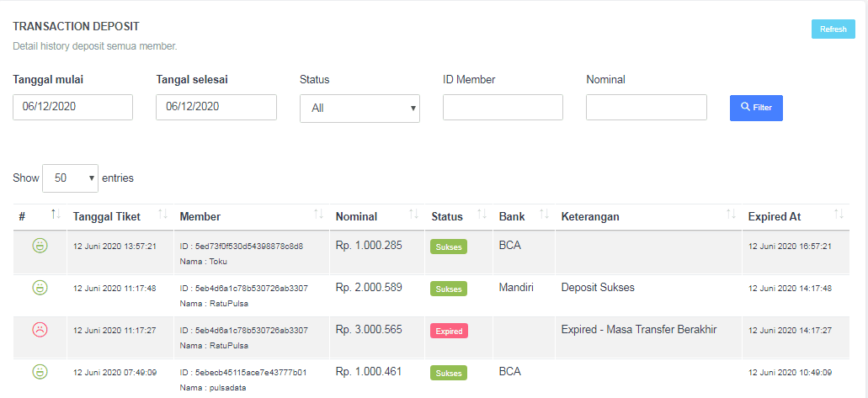
Task: Click the green smiley for the Rp. 2.000.589 deposit
Action: [40, 288]
